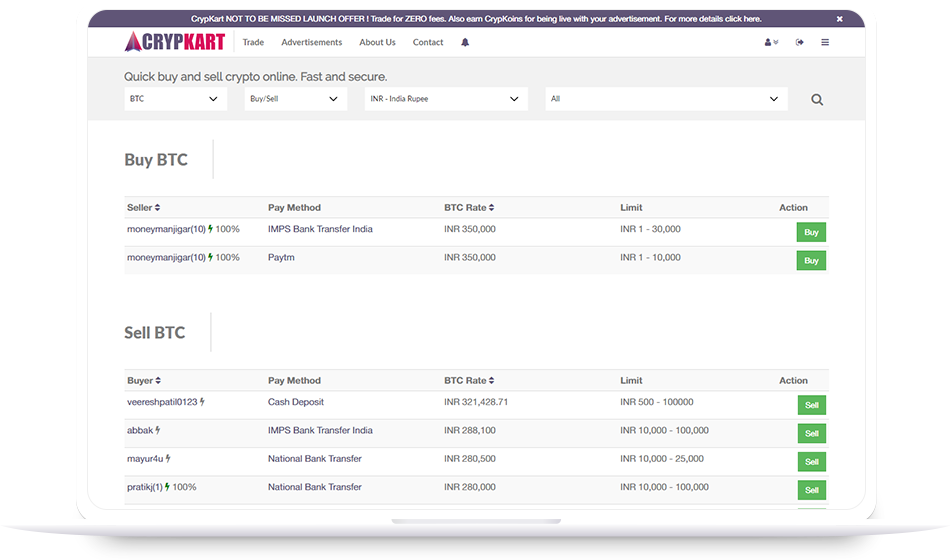Dismiss the launch offer banner

click(839, 19)
